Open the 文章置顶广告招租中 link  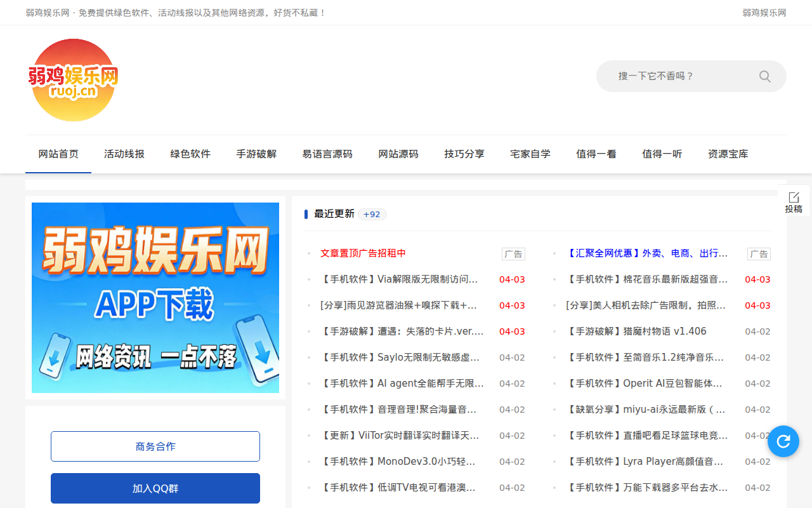point(363,253)
